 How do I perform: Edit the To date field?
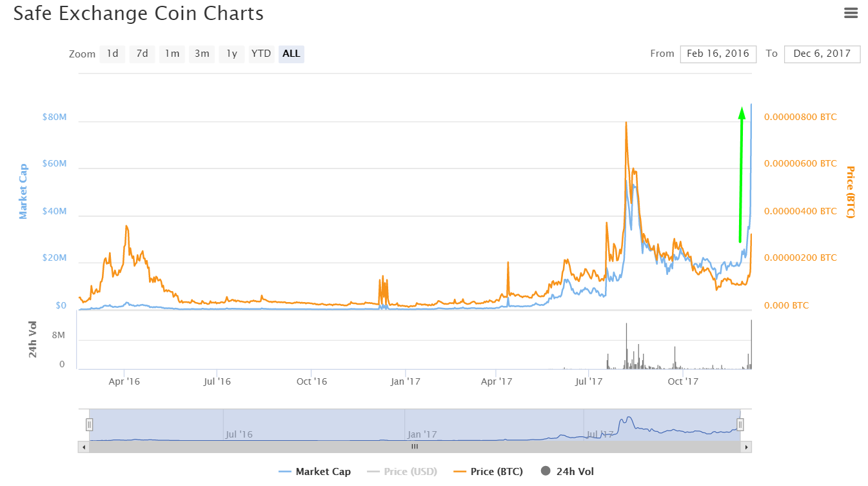pos(822,54)
